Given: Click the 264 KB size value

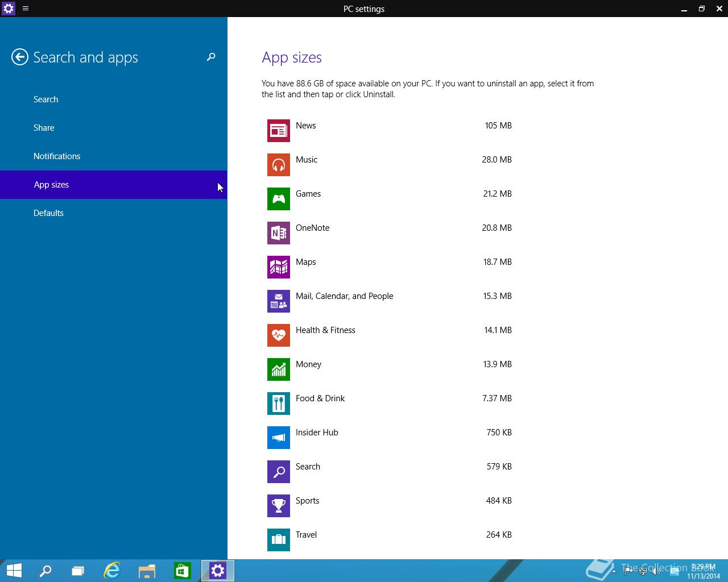Looking at the screenshot, I should click(499, 535).
